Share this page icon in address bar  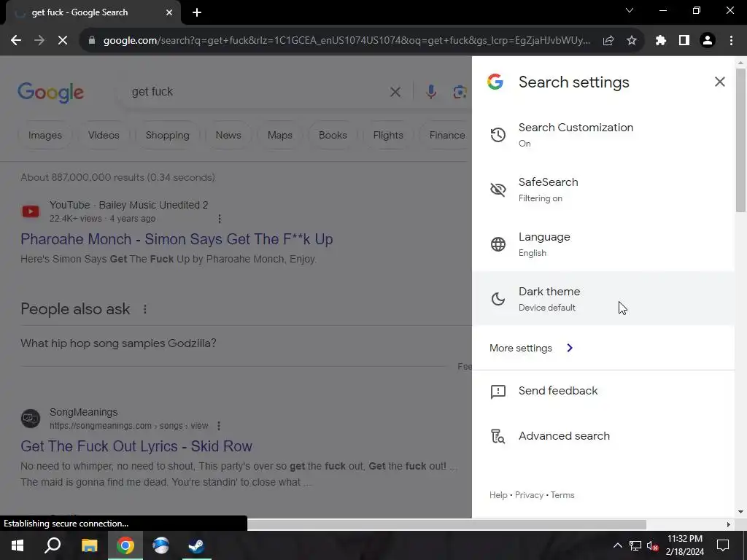pos(608,41)
